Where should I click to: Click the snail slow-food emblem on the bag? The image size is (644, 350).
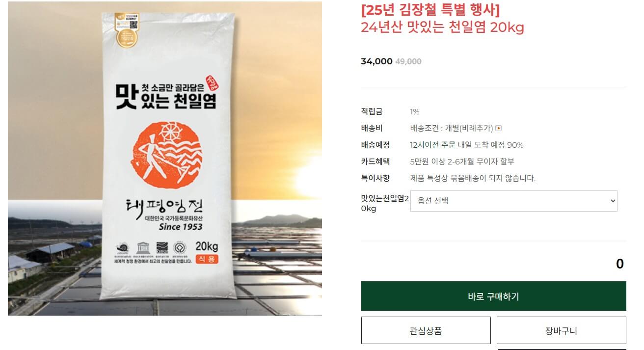[123, 246]
